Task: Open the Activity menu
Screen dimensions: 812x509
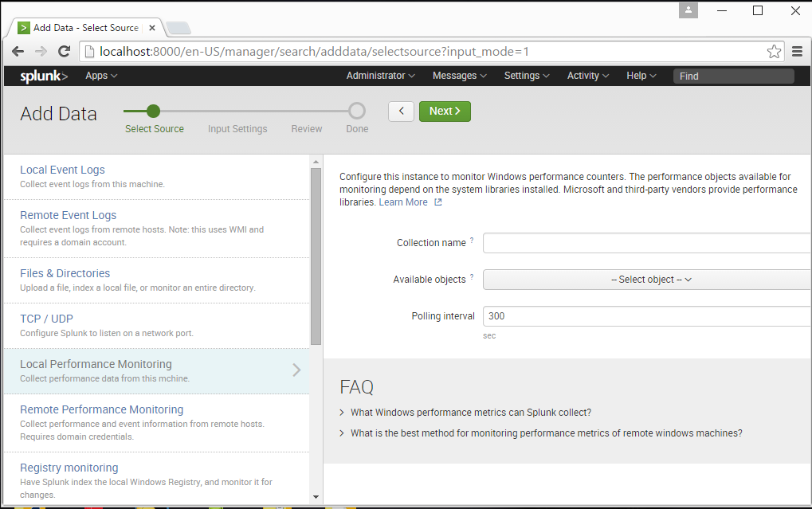Action: [588, 76]
